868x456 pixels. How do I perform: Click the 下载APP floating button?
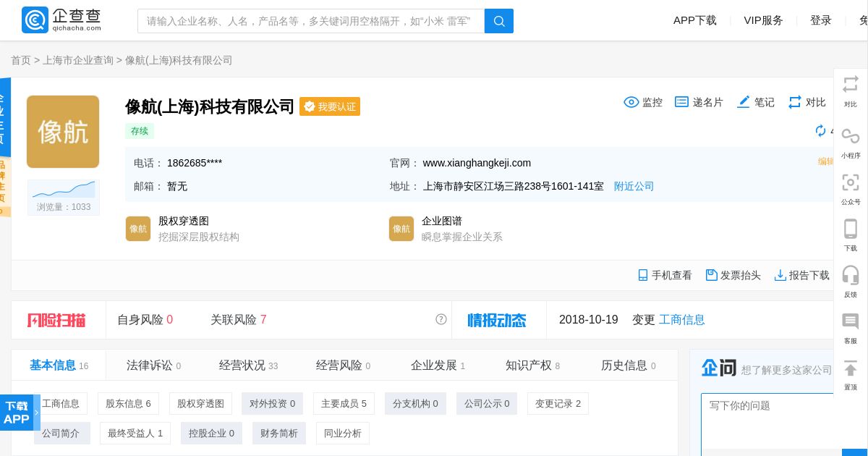click(x=16, y=413)
